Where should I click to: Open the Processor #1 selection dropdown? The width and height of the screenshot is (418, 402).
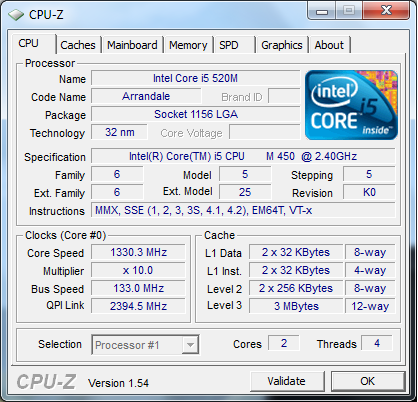click(145, 345)
